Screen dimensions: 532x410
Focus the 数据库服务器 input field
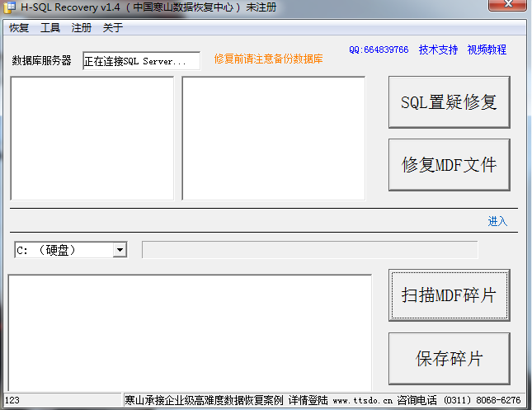tap(142, 61)
